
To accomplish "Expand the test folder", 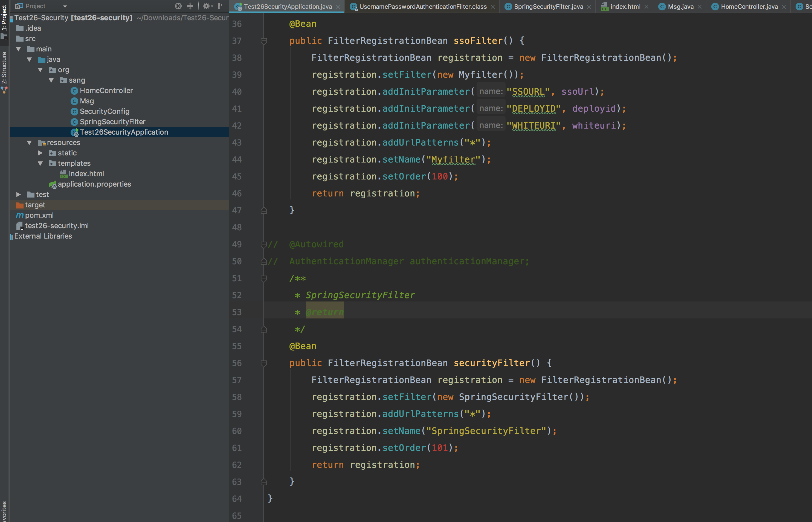I will (x=19, y=195).
